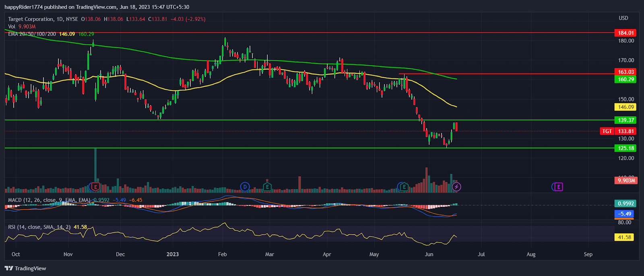Click the Oct label on time axis
This screenshot has height=276, width=644.
tap(16, 254)
